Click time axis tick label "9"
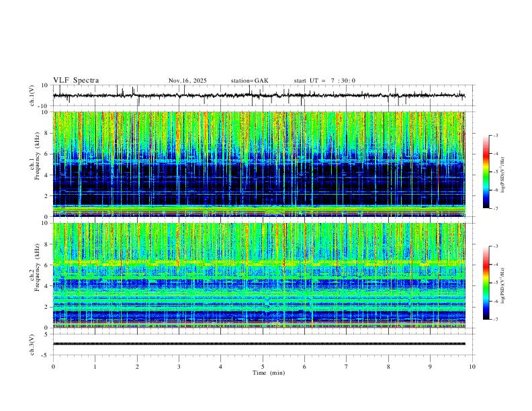532x411 pixels. point(430,367)
